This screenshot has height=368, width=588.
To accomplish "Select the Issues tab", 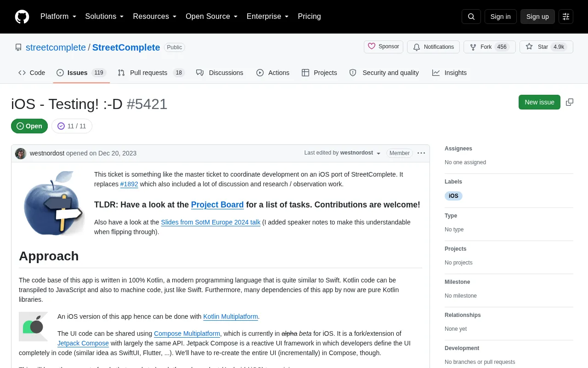I will (81, 73).
